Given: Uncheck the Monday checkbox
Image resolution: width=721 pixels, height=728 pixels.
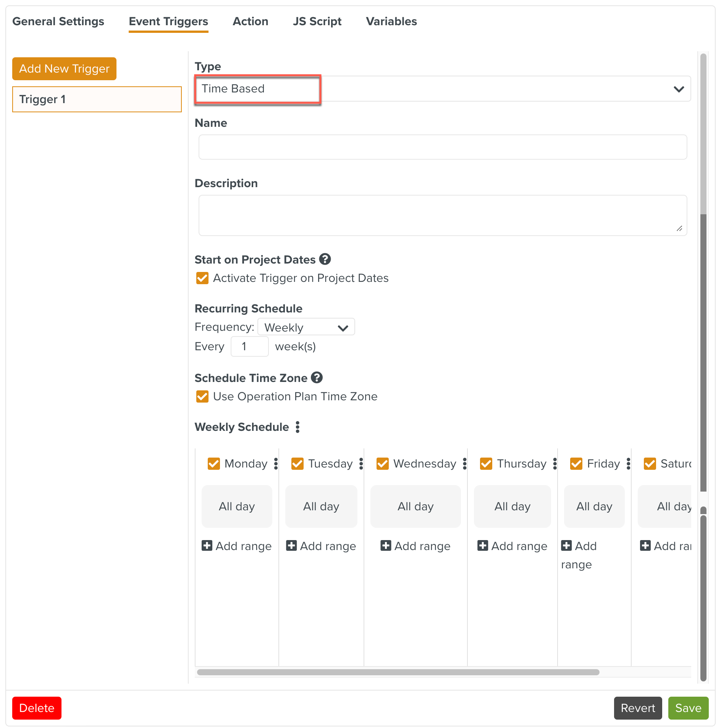Looking at the screenshot, I should click(214, 464).
